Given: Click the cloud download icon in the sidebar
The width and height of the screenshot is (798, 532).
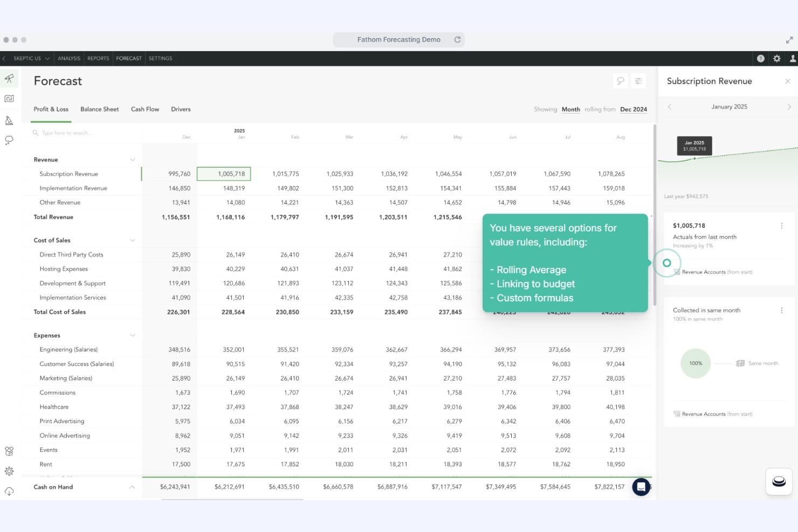Looking at the screenshot, I should [9, 491].
